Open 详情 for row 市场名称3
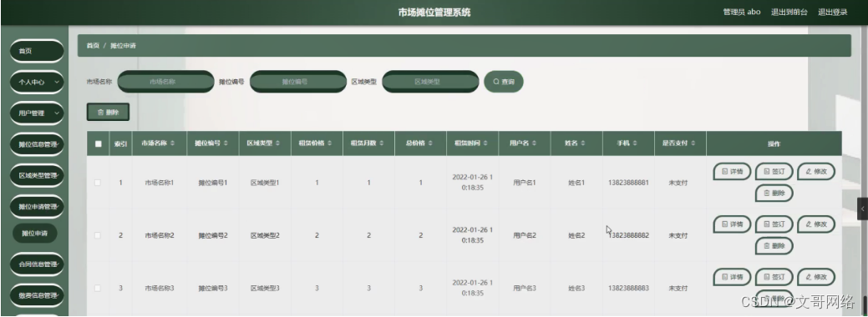 (x=732, y=277)
